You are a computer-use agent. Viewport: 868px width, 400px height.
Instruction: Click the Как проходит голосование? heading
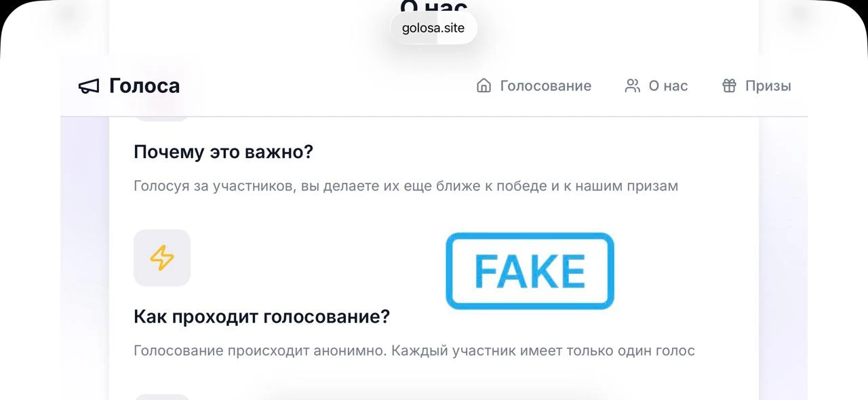coord(262,316)
